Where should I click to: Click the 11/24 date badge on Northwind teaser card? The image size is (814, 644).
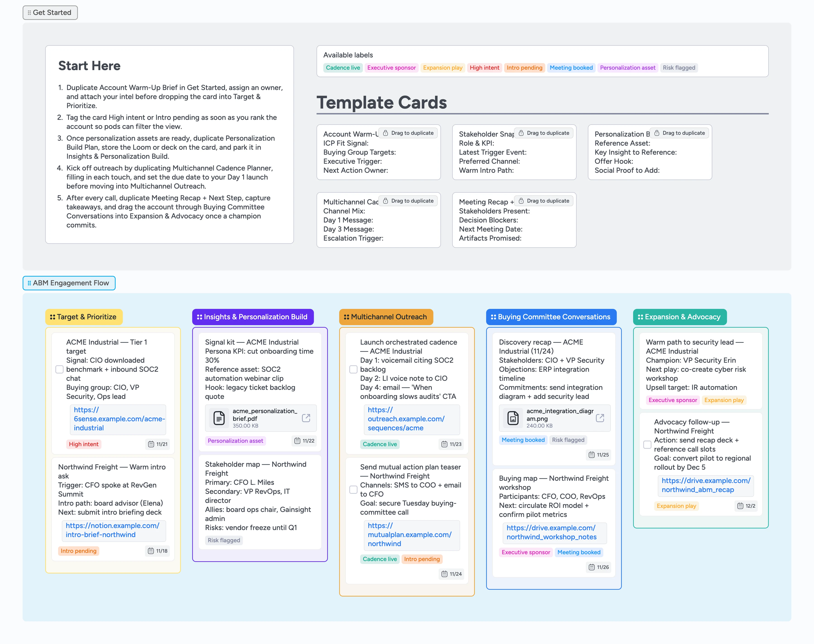pyautogui.click(x=451, y=574)
